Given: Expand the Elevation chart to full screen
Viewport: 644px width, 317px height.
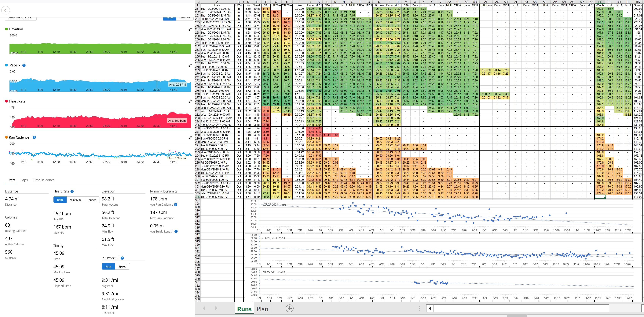Looking at the screenshot, I should tap(190, 29).
